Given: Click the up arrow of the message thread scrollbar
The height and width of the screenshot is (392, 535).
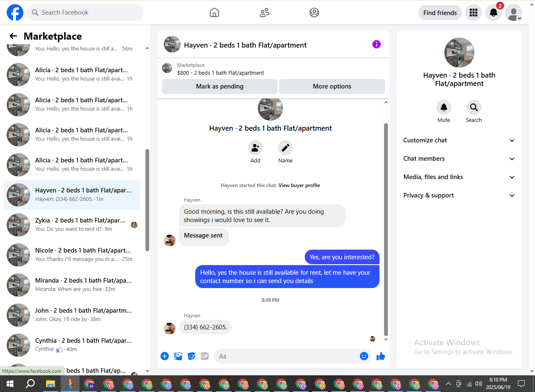Looking at the screenshot, I should [x=386, y=102].
